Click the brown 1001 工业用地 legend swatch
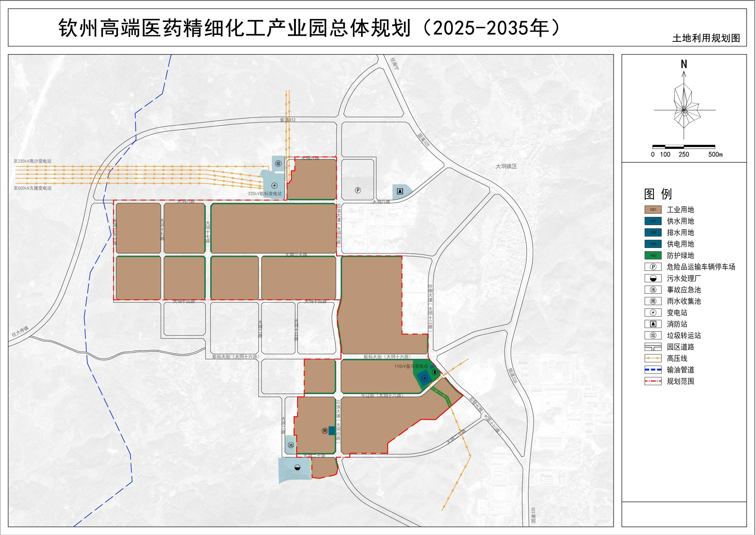The width and height of the screenshot is (756, 535). pyautogui.click(x=653, y=210)
